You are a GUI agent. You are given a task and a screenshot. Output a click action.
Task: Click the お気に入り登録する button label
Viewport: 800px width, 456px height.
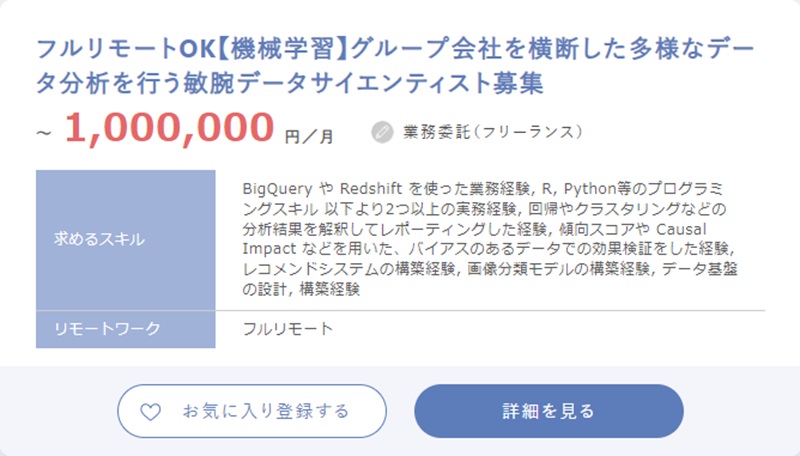click(265, 411)
